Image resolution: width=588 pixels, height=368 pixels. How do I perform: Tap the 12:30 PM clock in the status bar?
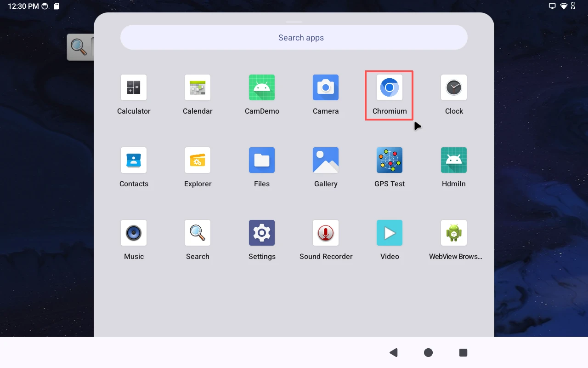click(23, 6)
